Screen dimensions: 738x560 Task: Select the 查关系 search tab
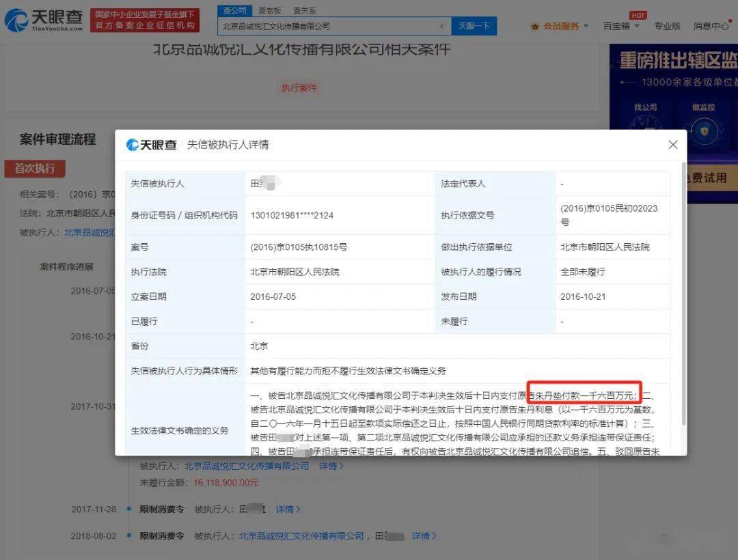[x=305, y=11]
